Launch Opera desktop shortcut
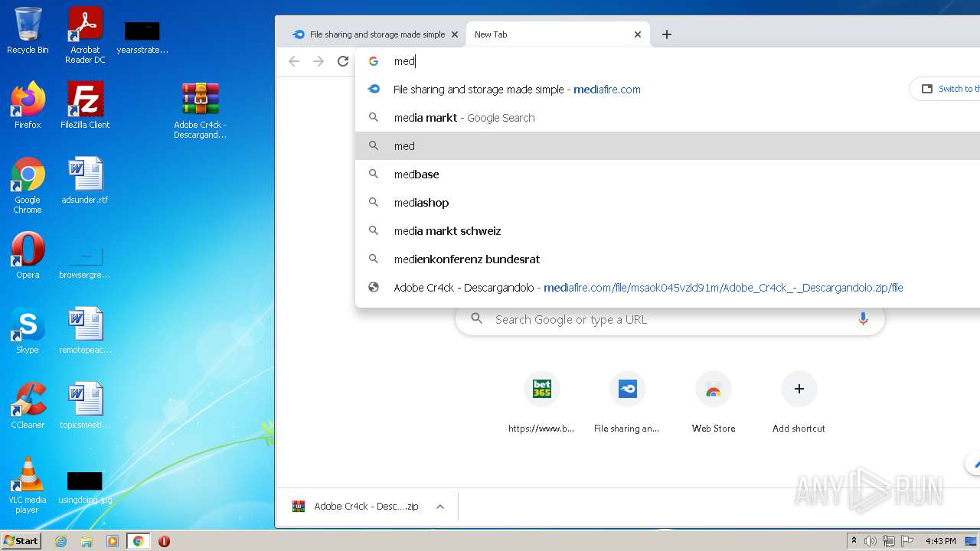This screenshot has height=551, width=980. (28, 256)
